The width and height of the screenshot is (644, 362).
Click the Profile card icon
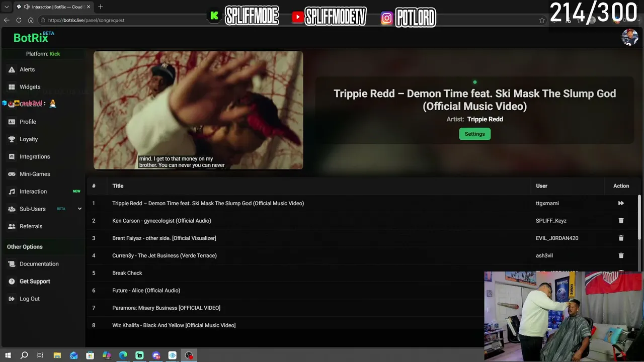click(12, 122)
